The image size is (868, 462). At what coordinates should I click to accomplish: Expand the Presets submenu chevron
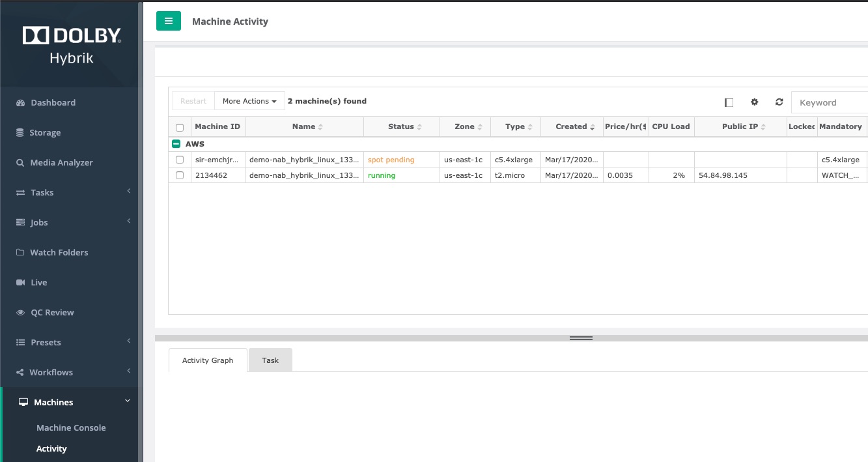[x=129, y=341]
